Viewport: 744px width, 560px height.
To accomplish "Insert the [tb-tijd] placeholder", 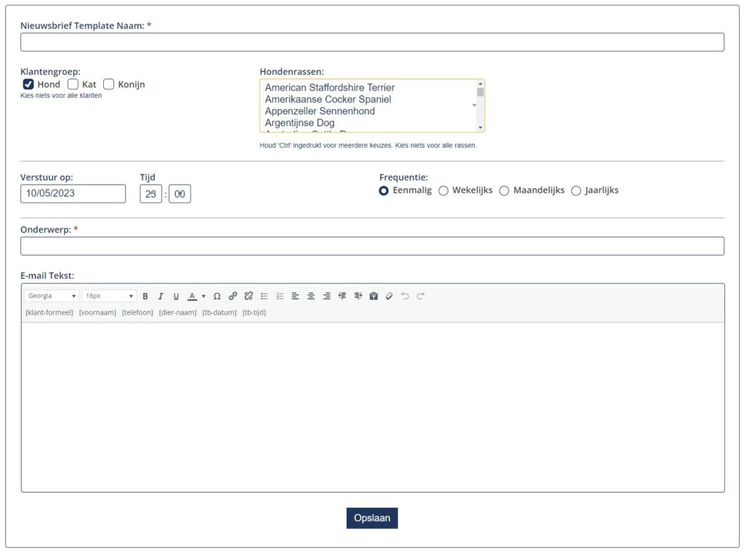I will click(254, 312).
